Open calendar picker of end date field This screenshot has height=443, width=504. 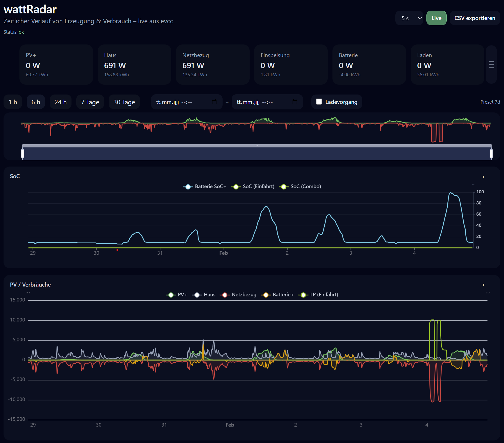click(x=295, y=102)
